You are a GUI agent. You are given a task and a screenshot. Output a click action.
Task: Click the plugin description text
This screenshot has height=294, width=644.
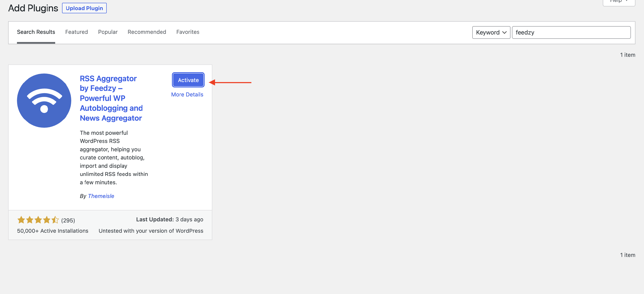(114, 157)
